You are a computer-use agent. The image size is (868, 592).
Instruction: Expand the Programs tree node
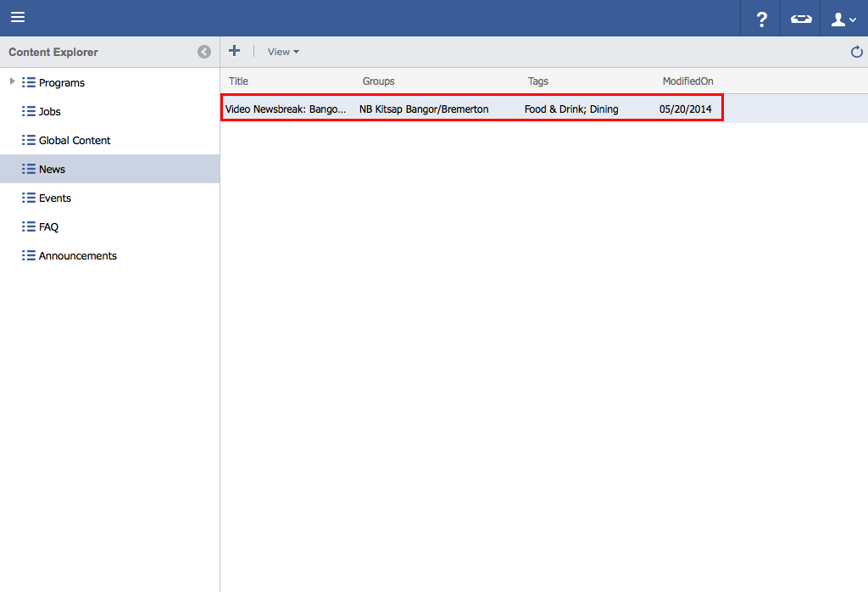(x=12, y=82)
